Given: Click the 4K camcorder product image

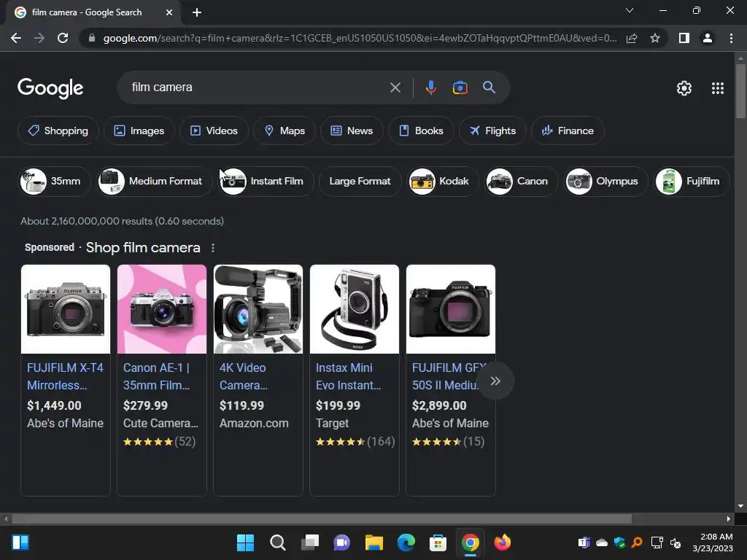Looking at the screenshot, I should (258, 309).
